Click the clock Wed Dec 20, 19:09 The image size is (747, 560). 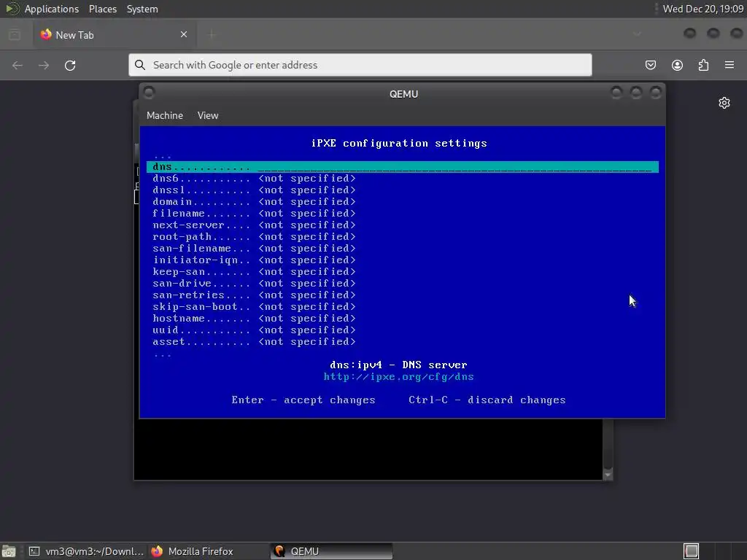click(x=703, y=9)
